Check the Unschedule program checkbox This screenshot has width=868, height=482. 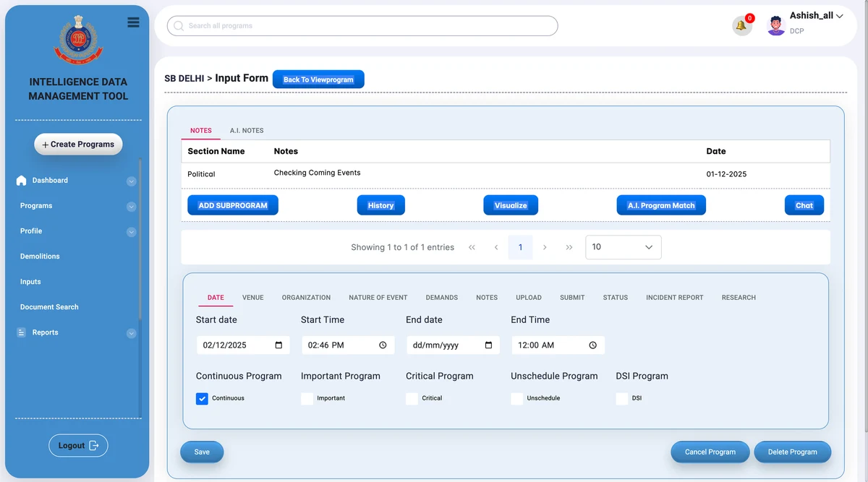(x=516, y=398)
